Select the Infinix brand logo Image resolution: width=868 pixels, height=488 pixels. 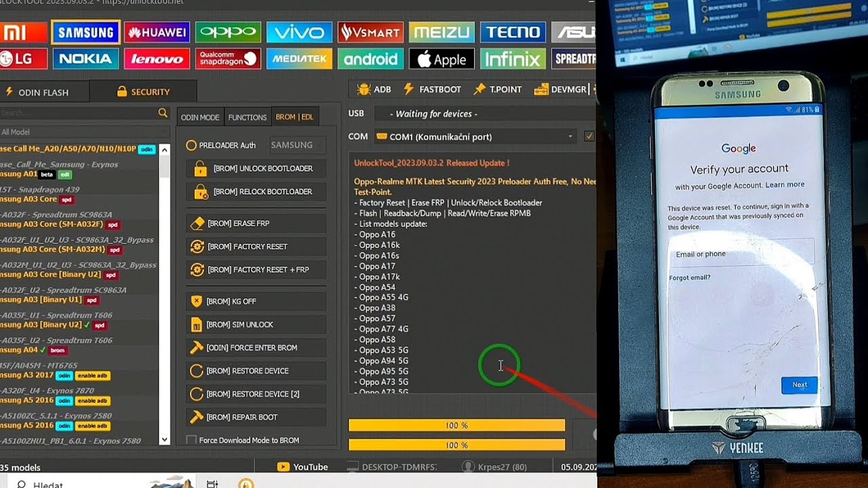tap(513, 59)
